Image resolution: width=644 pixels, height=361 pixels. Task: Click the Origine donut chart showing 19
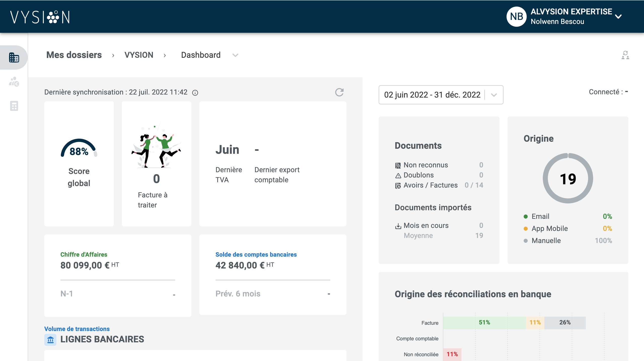(x=568, y=178)
